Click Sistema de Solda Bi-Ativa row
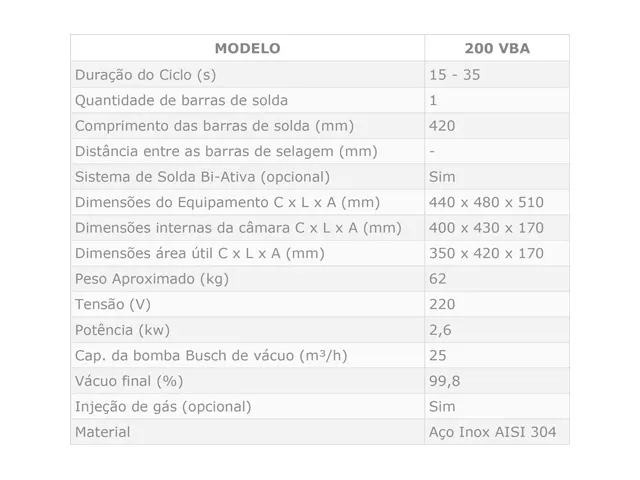Viewport: 640px width, 480px height. tap(320, 177)
